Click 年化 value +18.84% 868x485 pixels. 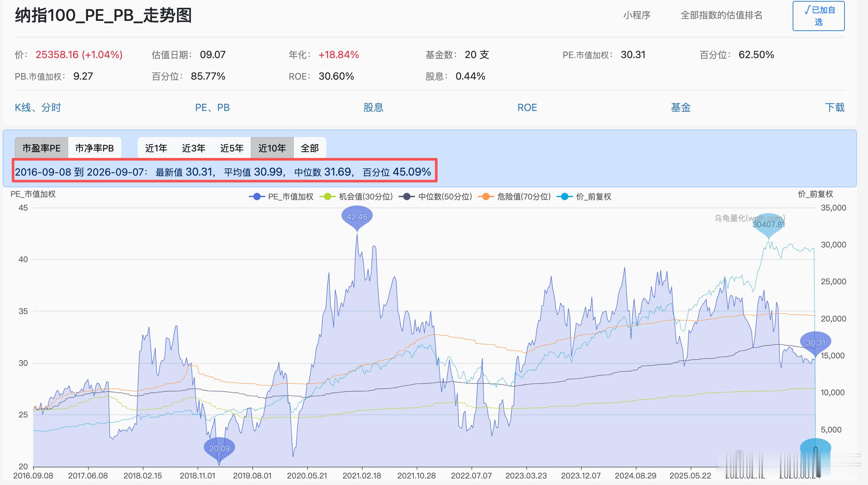coord(339,55)
